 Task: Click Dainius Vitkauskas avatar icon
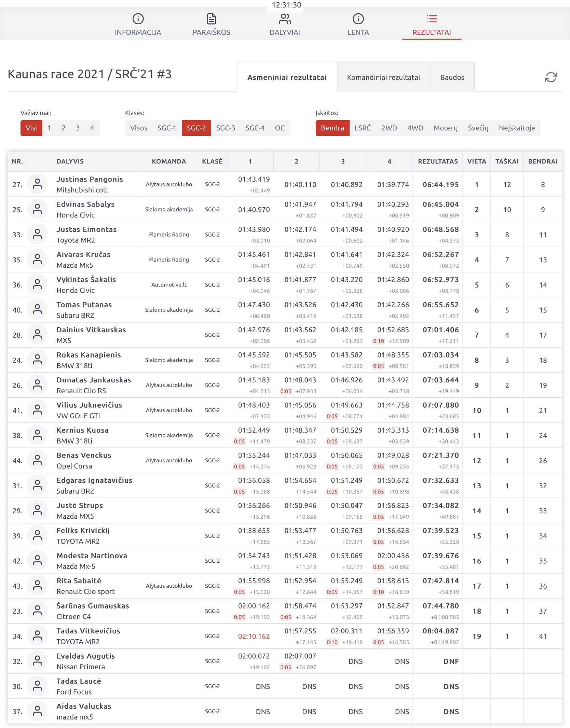37,335
